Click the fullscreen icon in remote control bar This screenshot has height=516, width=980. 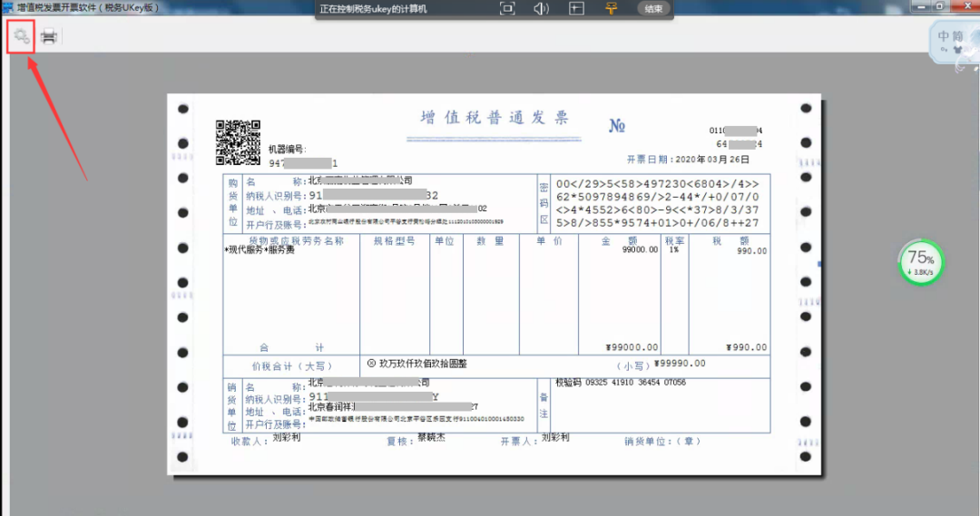(507, 8)
